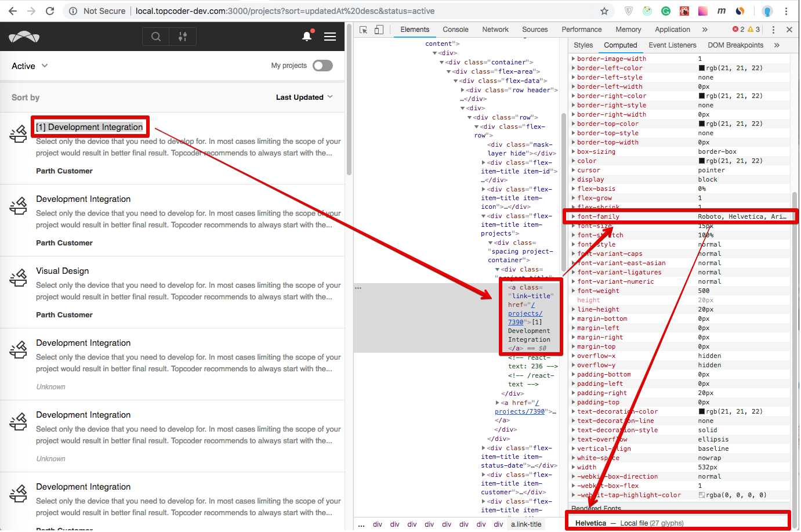Open the Application tab
Screen dimensions: 801x532
(672, 30)
